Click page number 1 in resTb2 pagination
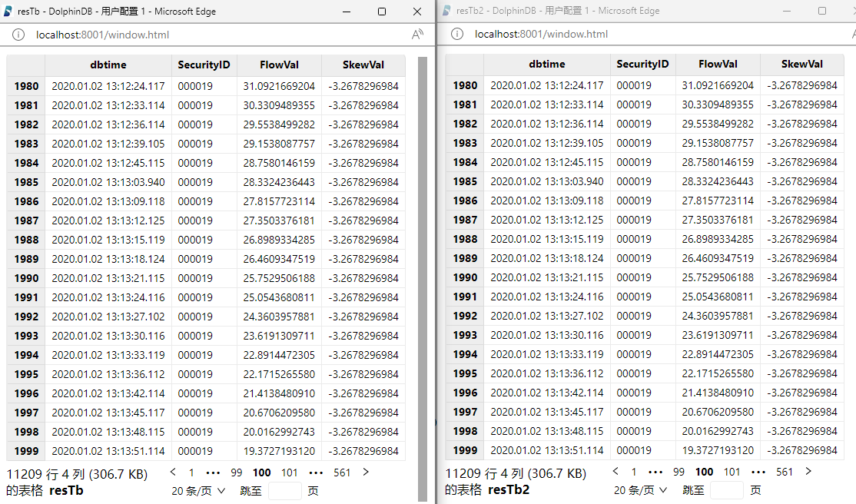 [x=633, y=471]
